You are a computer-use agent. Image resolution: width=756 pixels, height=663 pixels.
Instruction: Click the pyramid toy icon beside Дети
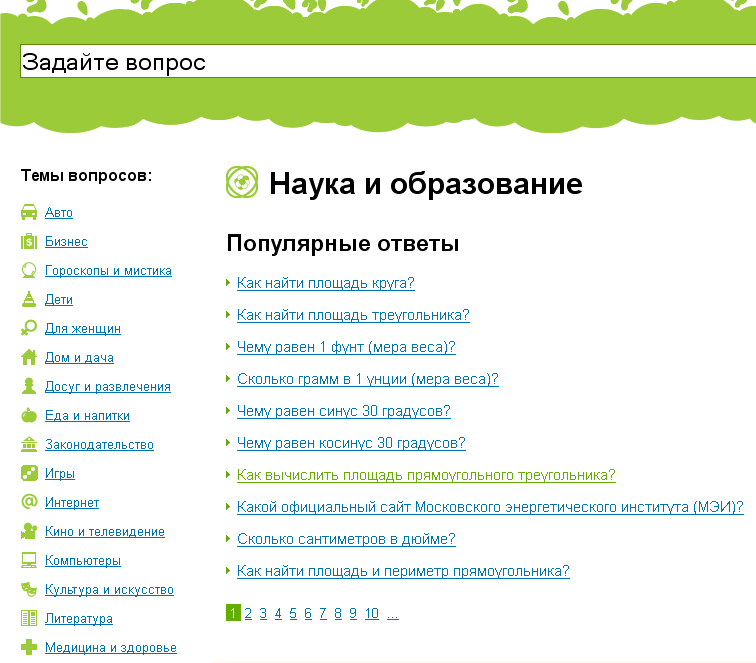click(29, 299)
